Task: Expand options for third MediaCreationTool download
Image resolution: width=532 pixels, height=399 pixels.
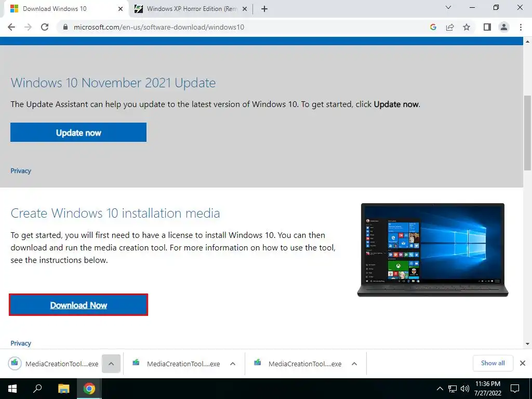Action: [354, 364]
